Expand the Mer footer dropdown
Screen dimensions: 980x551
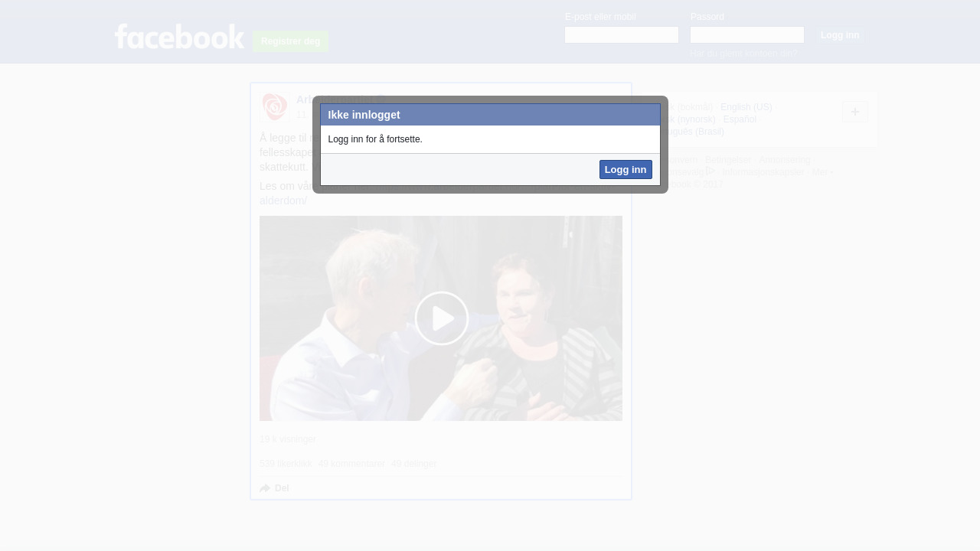pos(822,172)
